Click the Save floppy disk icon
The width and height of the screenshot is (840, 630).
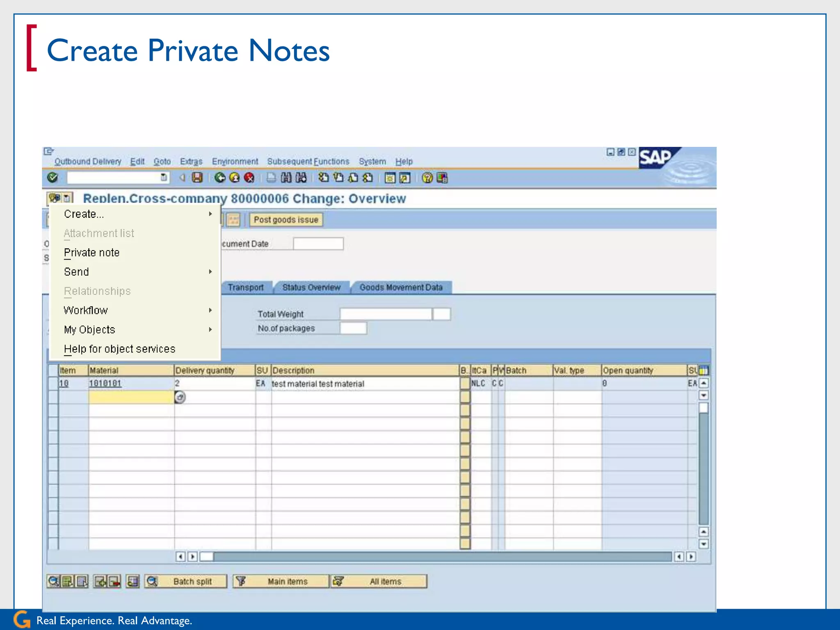click(x=197, y=178)
